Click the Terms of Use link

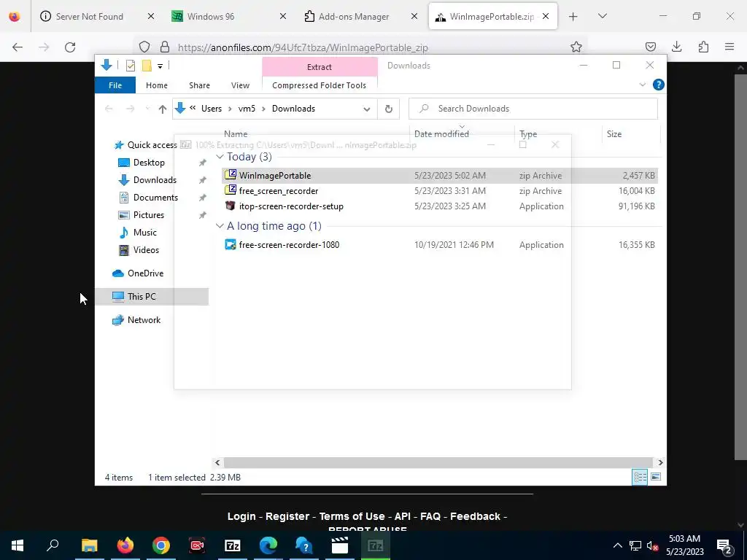352,516
